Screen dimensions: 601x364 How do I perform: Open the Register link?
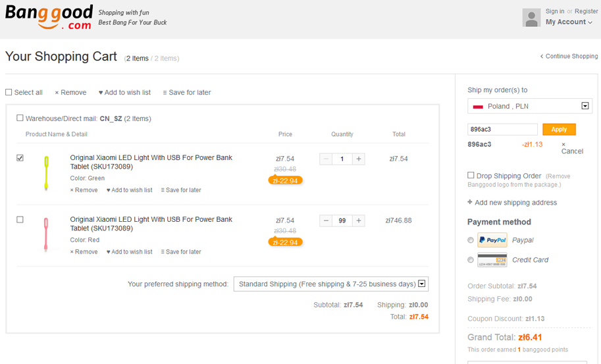click(x=586, y=11)
